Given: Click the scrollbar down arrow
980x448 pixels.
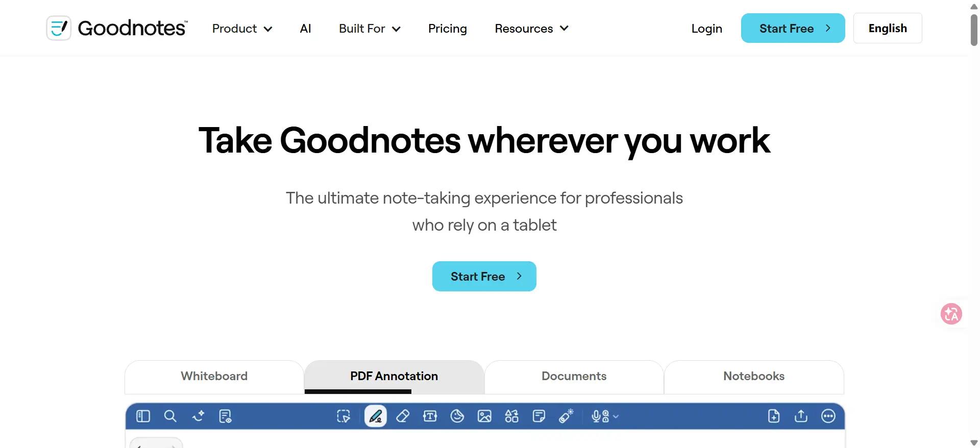Looking at the screenshot, I should [x=974, y=442].
